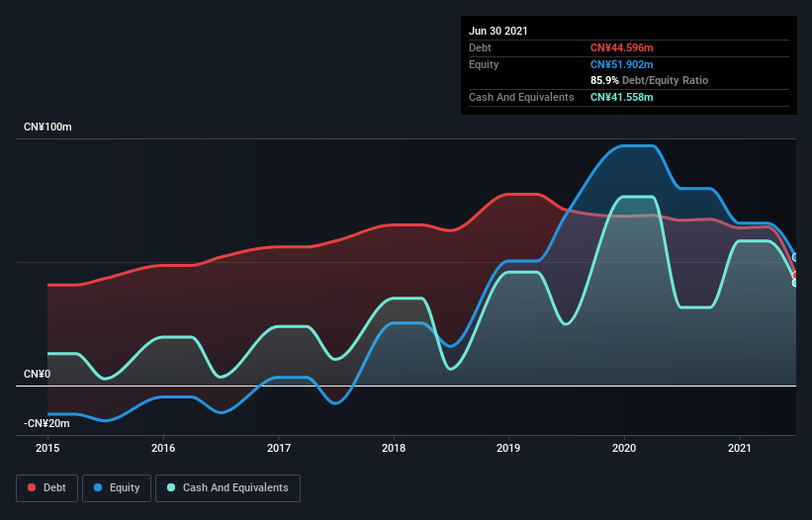Click the blue Equity endpoint marker
Image resolution: width=812 pixels, height=520 pixels.
tap(795, 257)
